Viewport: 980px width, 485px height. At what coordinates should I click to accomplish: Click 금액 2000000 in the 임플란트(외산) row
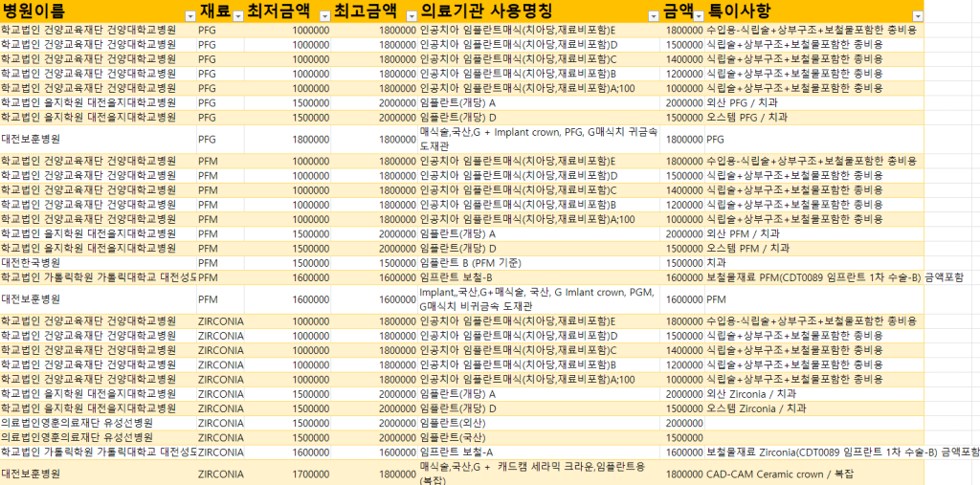[x=684, y=423]
